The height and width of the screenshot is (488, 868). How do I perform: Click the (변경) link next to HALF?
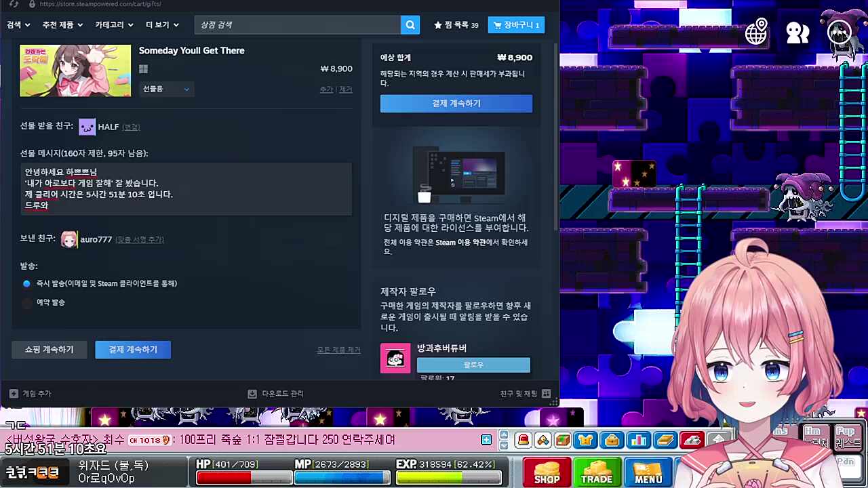coord(131,127)
